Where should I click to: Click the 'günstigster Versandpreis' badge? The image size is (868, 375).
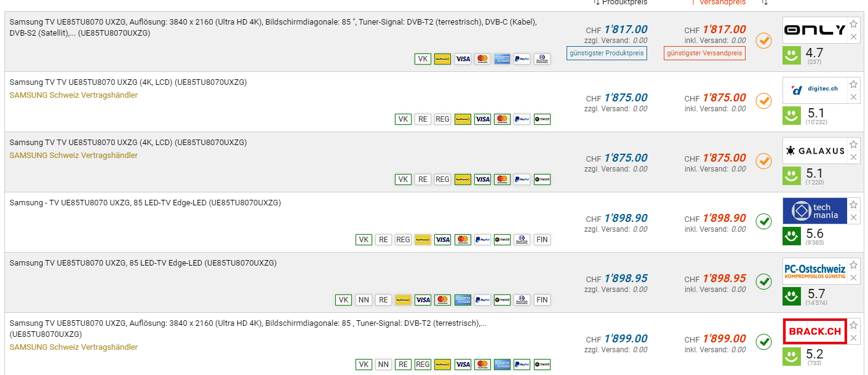coord(704,53)
